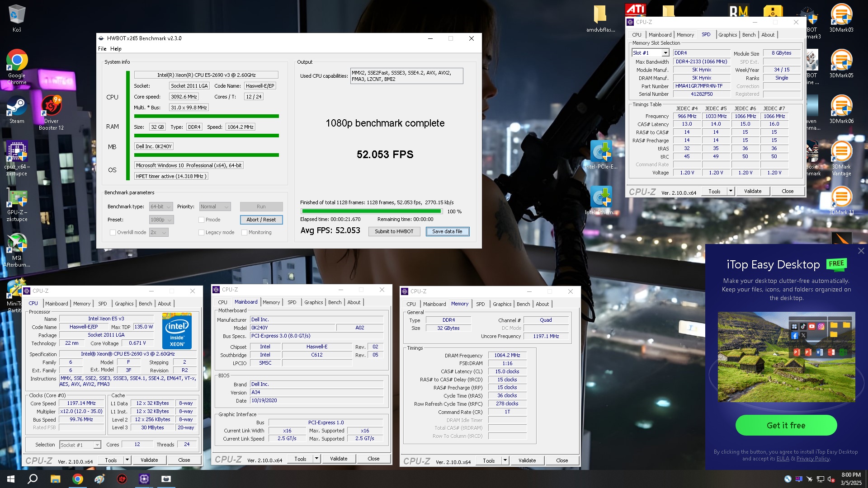This screenshot has height=488, width=868.
Task: Switch to About tab in CPU-Z Memory window
Action: [x=542, y=304]
